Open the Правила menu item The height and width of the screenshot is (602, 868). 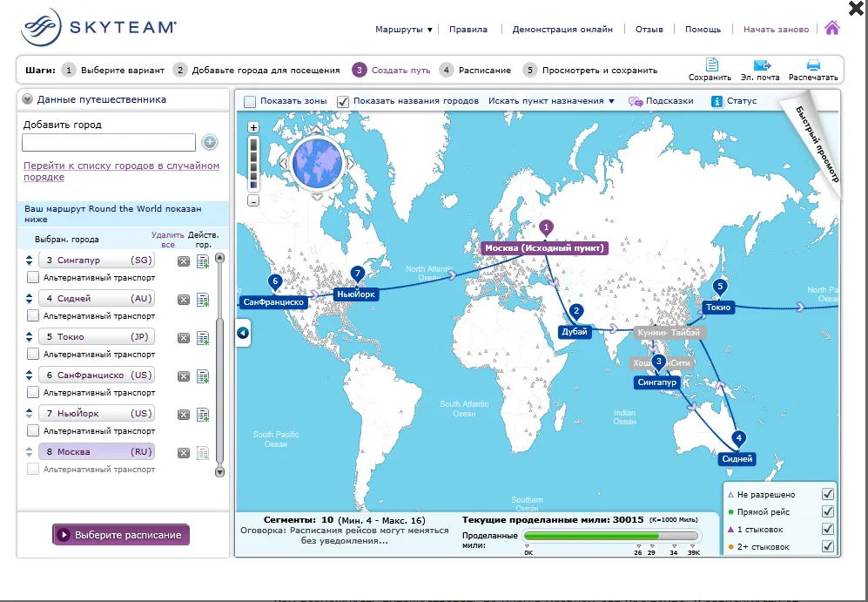tap(468, 30)
